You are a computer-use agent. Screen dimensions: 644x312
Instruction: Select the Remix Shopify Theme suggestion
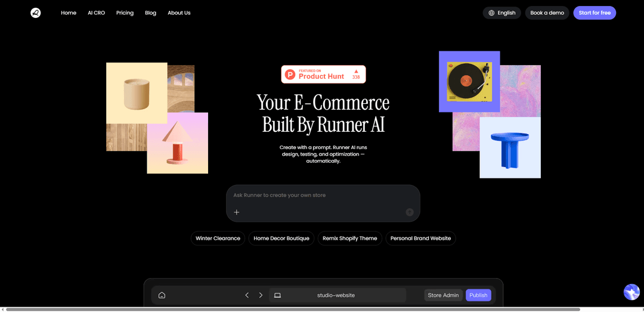[x=349, y=238]
